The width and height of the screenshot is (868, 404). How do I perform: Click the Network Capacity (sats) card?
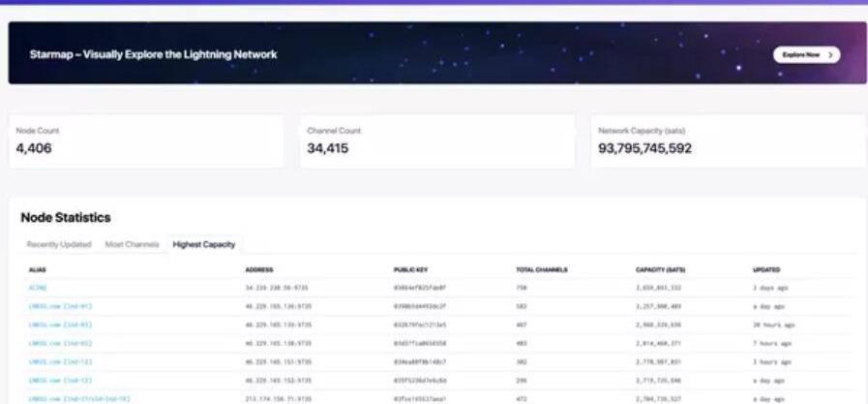(x=728, y=141)
